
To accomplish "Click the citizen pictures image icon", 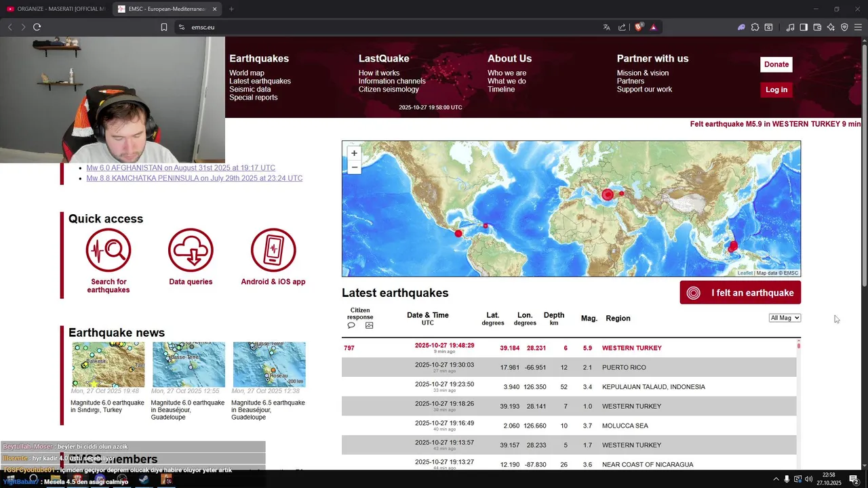I will [369, 325].
